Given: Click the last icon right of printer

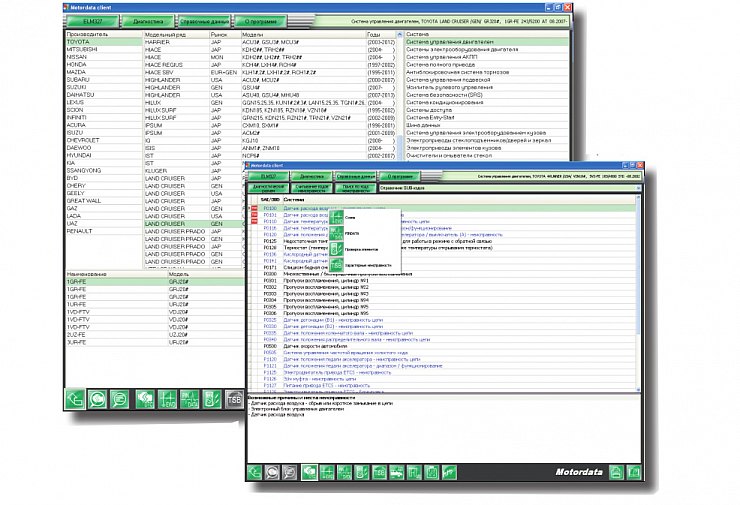Looking at the screenshot, I should 633,472.
